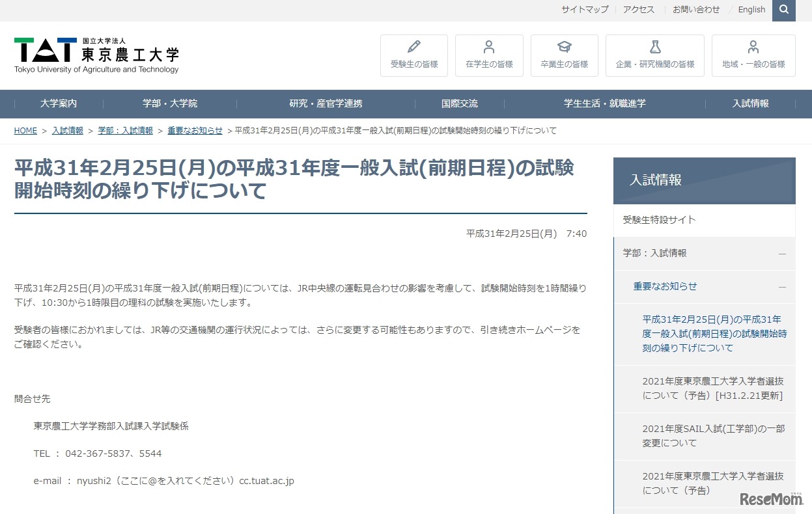The width and height of the screenshot is (812, 514).
Task: Open the 国際交流 menu item
Action: pyautogui.click(x=458, y=103)
